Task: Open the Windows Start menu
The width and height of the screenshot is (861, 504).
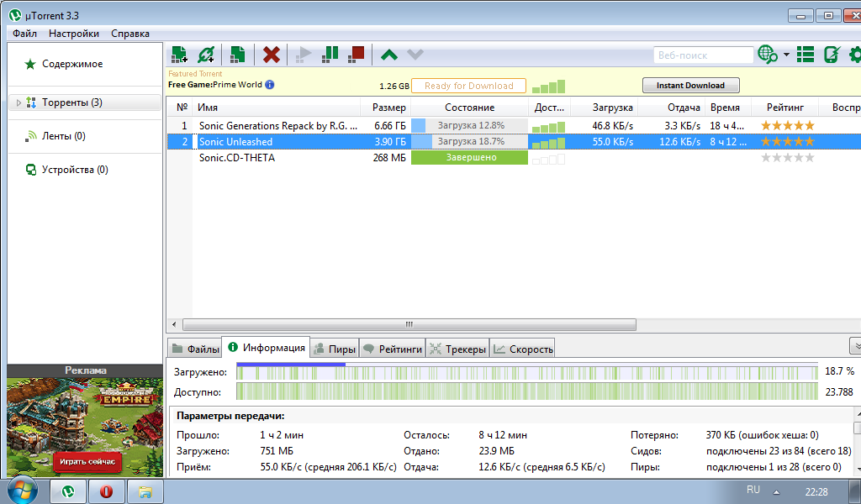Action: (23, 491)
